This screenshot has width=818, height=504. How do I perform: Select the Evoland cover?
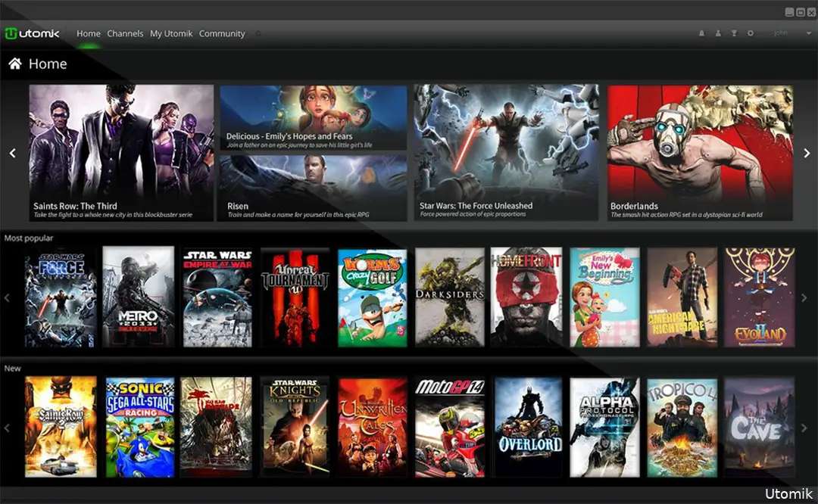760,297
